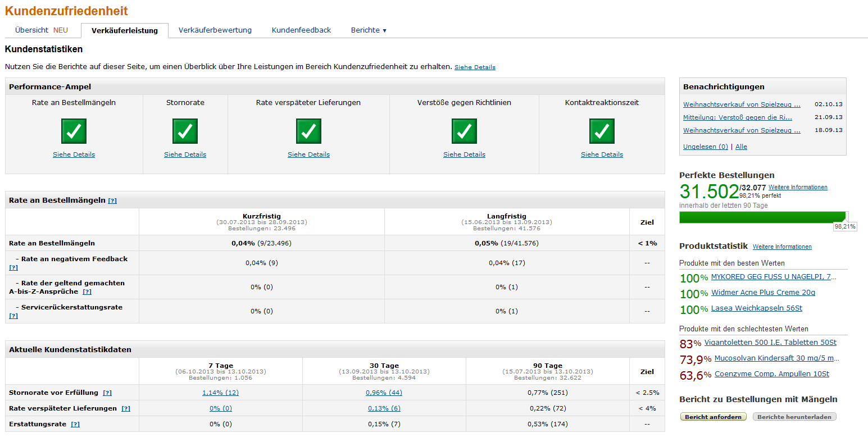Open product Vigantoletten 500 I.E. Tabletten 50St

pyautogui.click(x=770, y=343)
